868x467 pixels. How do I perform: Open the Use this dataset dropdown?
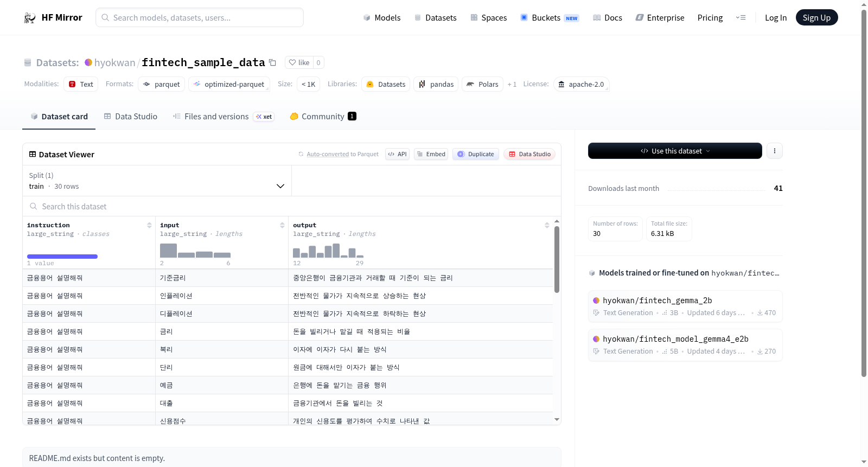click(x=675, y=151)
